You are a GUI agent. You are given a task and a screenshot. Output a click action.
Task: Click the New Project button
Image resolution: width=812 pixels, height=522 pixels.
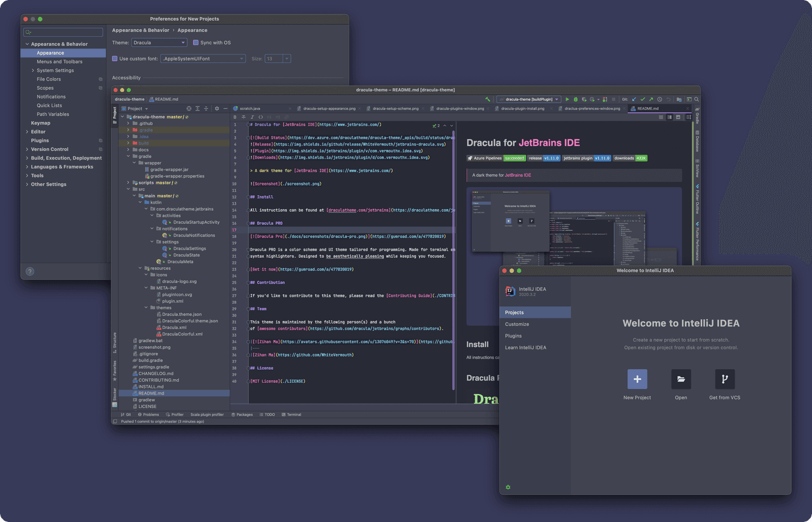(637, 379)
